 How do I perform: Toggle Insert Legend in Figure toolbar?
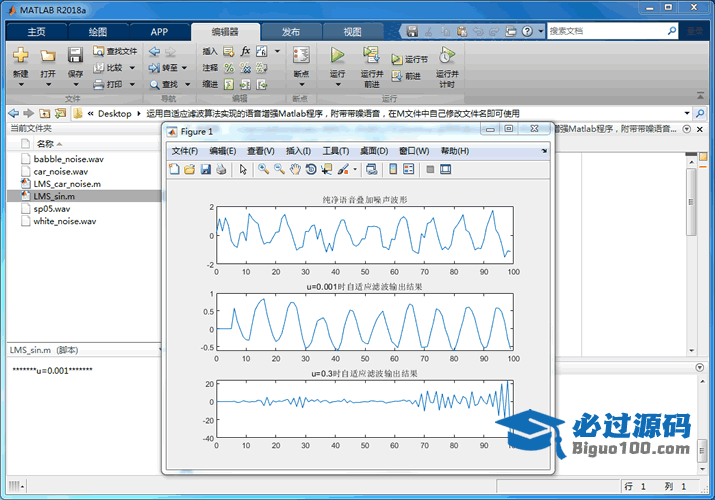click(408, 169)
